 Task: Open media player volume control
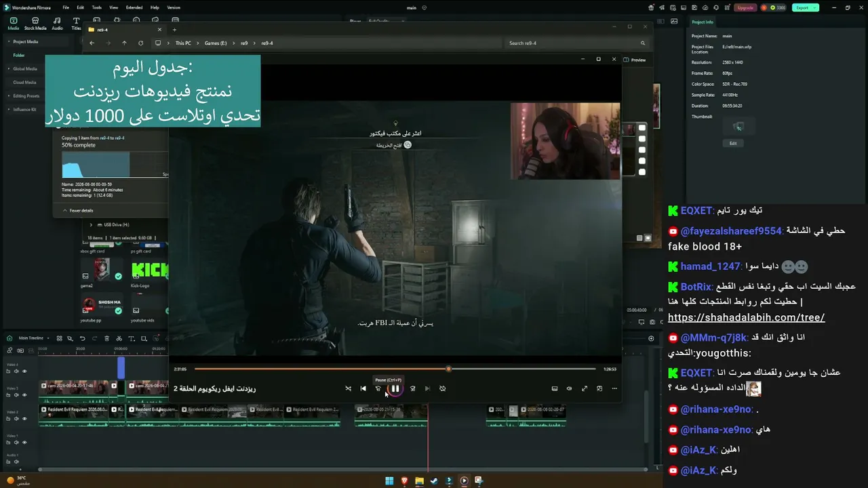point(569,388)
